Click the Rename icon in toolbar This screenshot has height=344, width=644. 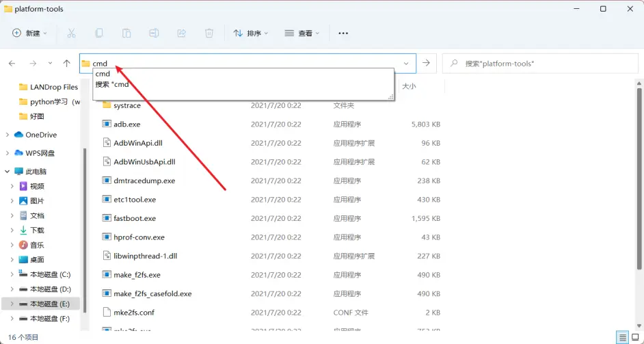(x=154, y=34)
